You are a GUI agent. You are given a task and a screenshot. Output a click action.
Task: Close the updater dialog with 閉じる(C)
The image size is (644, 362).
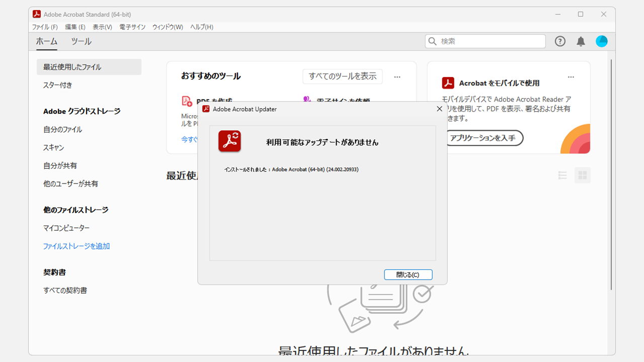408,275
